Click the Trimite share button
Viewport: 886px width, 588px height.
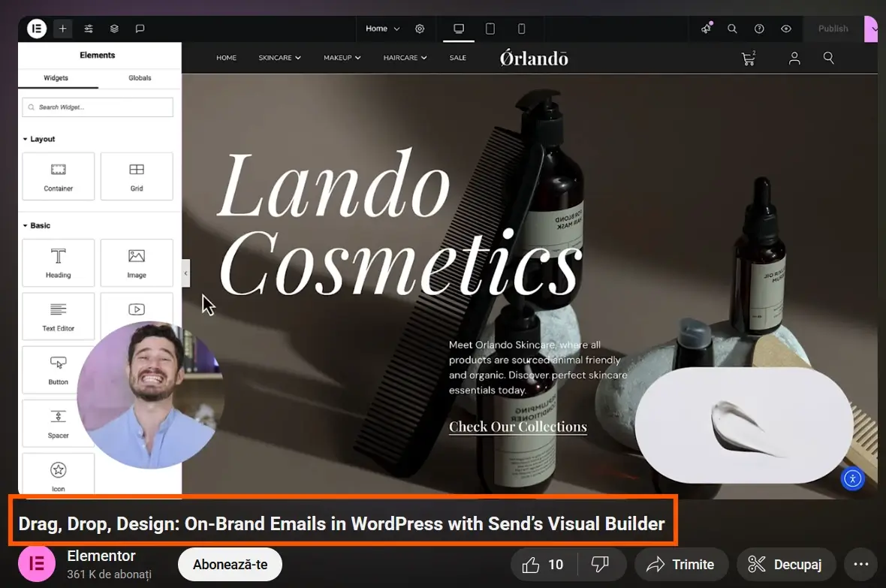(x=681, y=564)
